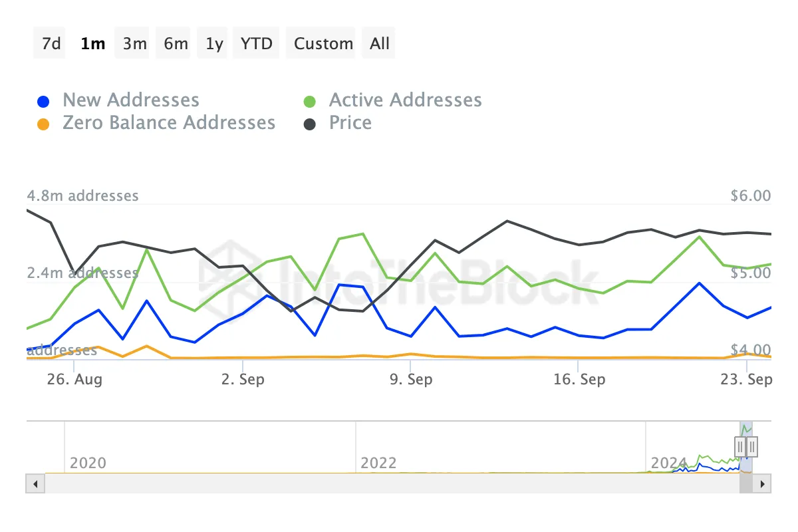Click the right navigator range handle
The width and height of the screenshot is (798, 532).
[x=752, y=446]
